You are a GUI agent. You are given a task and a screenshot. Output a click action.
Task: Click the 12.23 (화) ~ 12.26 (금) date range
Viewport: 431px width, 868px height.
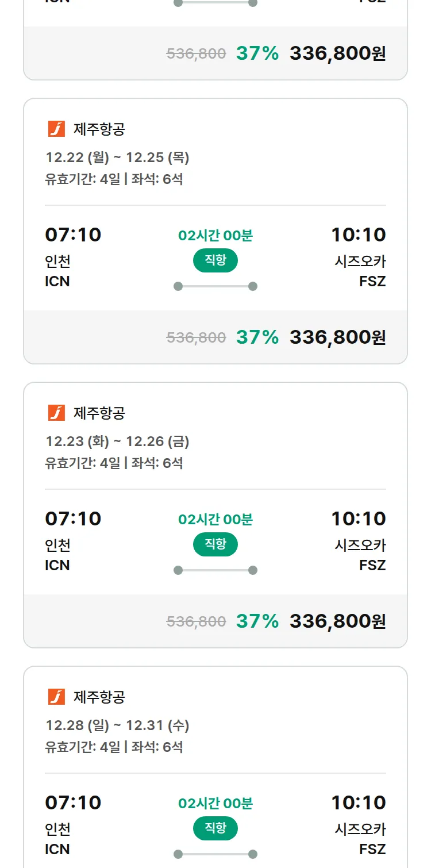[x=117, y=441]
